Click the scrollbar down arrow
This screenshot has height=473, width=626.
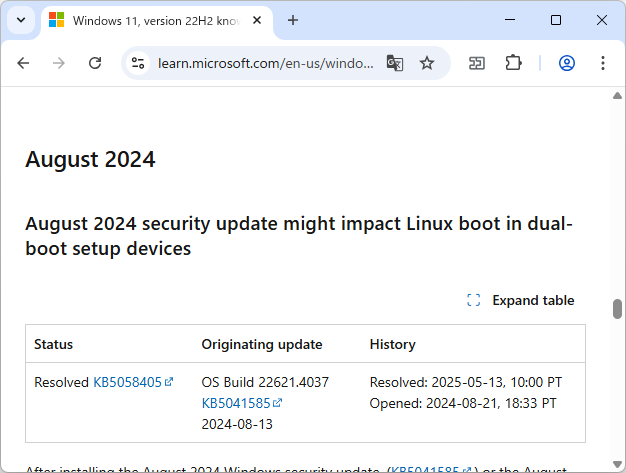617,464
